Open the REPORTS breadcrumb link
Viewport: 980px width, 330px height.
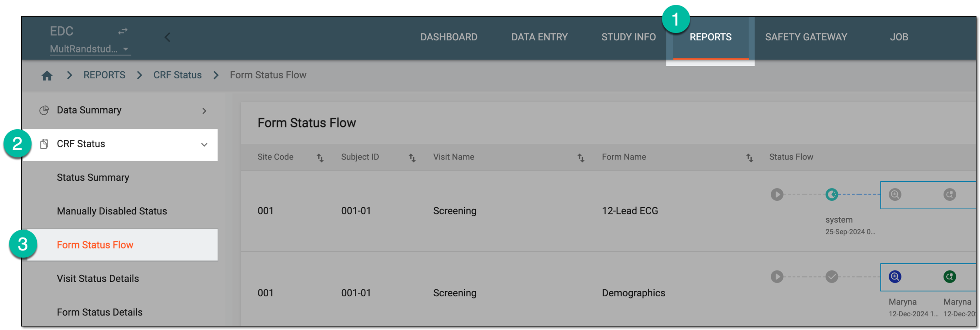(x=104, y=75)
